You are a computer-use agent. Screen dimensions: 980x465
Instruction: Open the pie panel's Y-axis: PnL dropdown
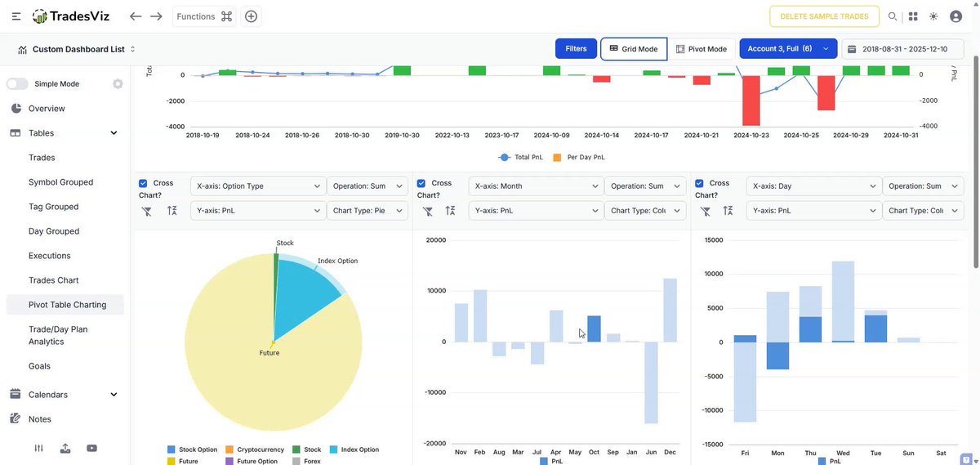point(257,210)
